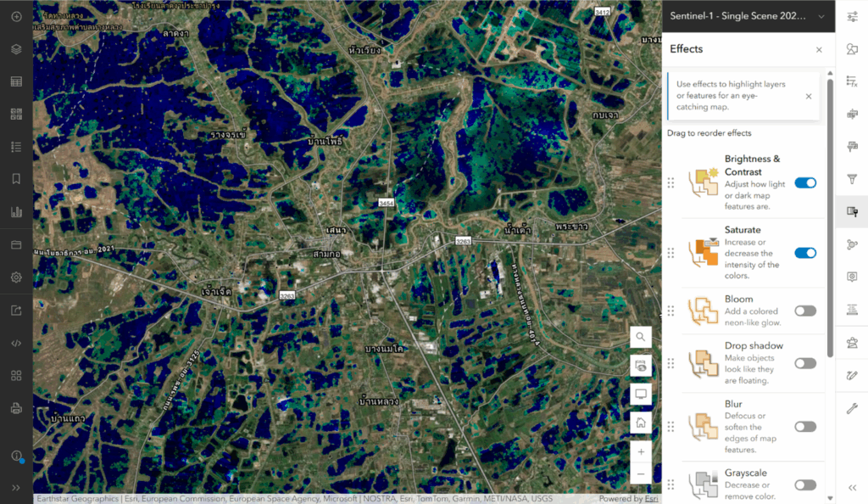Click the Print icon in left toolbar
This screenshot has height=504, width=868.
click(x=16, y=409)
